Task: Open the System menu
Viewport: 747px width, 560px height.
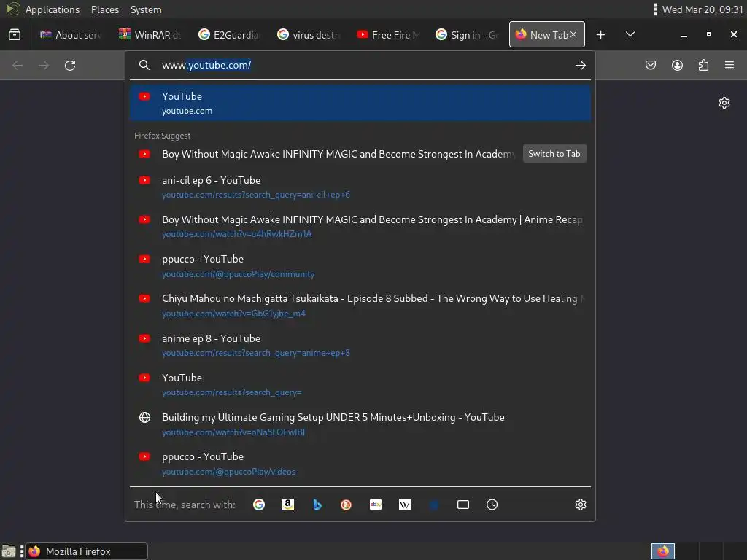Action: point(146,9)
